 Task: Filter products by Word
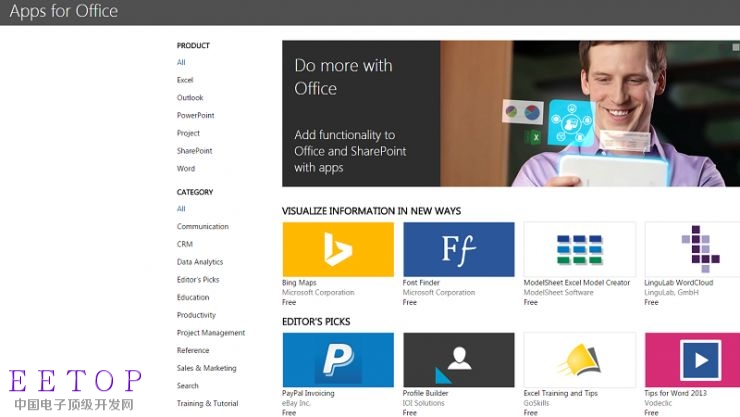[186, 168]
